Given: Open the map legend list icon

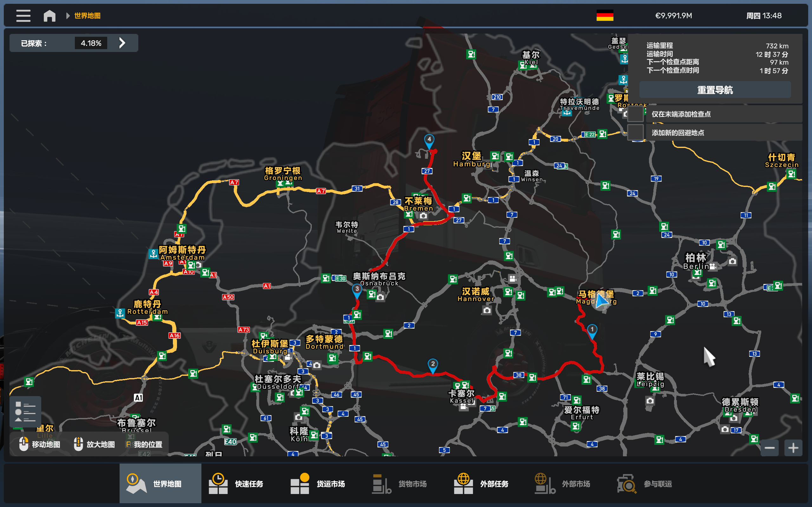Looking at the screenshot, I should (25, 411).
